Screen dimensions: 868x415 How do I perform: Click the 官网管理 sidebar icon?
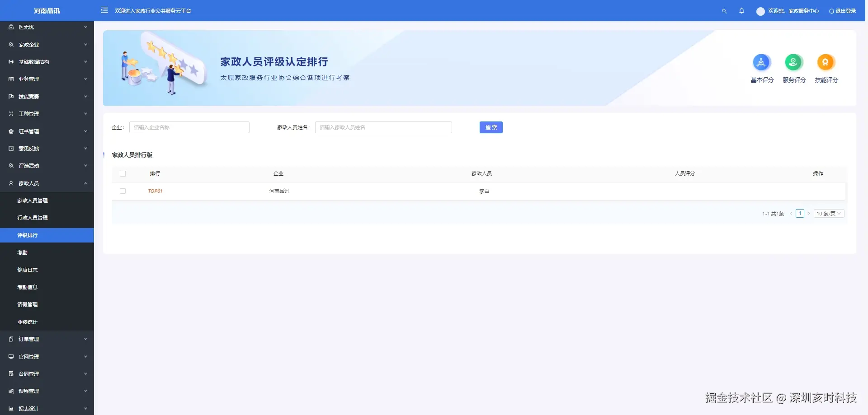(x=11, y=357)
